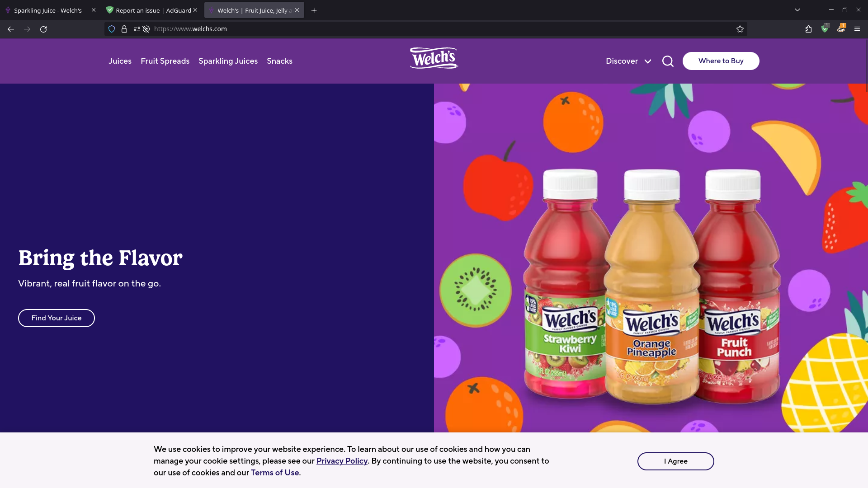
Task: Open the list-all-tabs chevron
Action: coord(797,9)
